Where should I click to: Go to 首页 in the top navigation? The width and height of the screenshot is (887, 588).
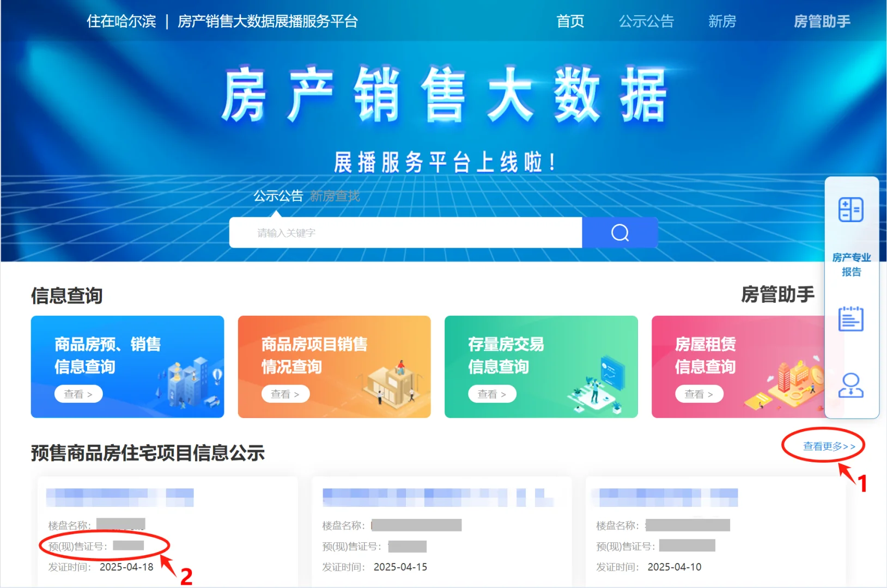(x=570, y=21)
